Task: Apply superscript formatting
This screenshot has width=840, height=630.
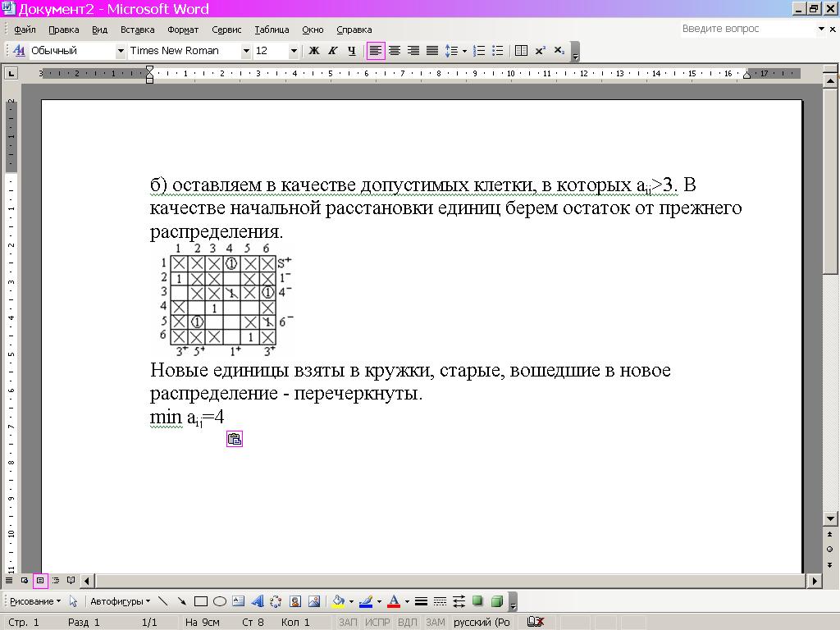Action: [x=541, y=51]
